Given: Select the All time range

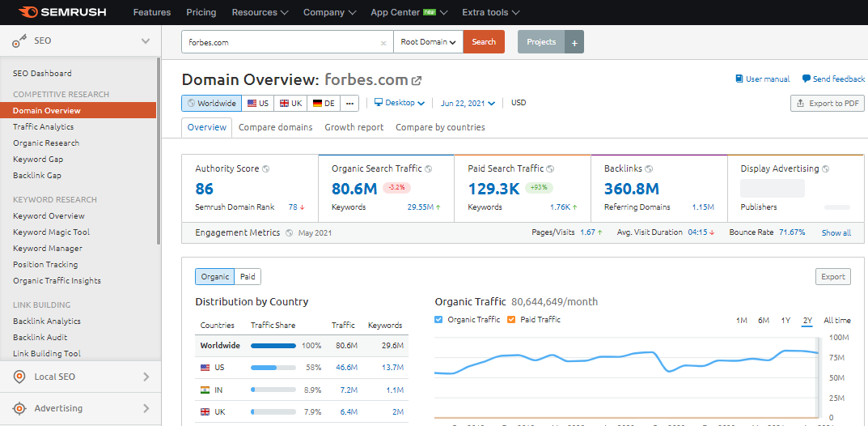Looking at the screenshot, I should pyautogui.click(x=837, y=320).
